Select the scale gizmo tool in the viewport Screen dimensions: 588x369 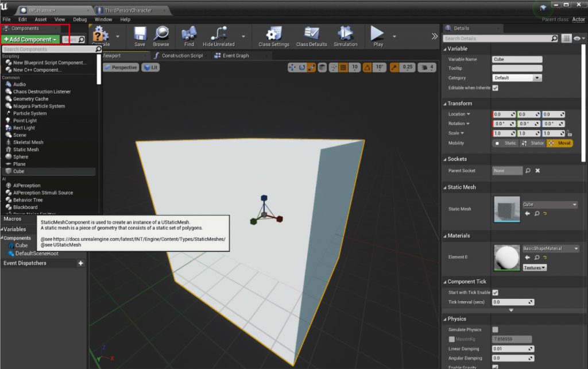click(x=311, y=67)
